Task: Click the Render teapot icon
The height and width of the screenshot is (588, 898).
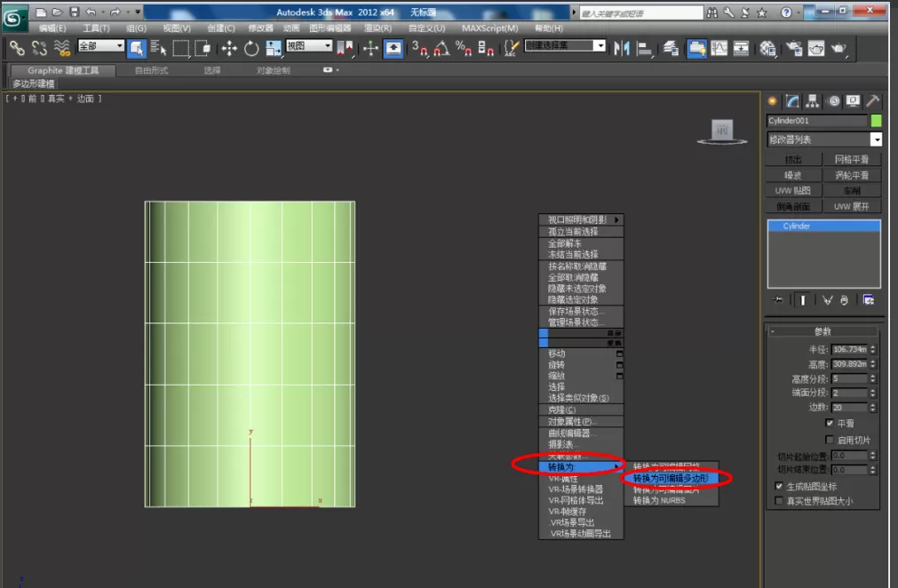Action: pos(838,48)
